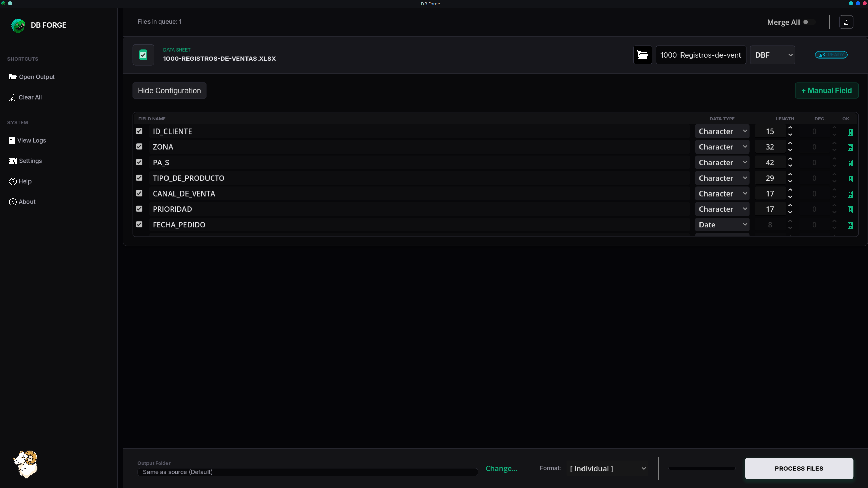This screenshot has width=868, height=488.
Task: Uncheck the ZONA field checkbox
Action: [x=139, y=147]
